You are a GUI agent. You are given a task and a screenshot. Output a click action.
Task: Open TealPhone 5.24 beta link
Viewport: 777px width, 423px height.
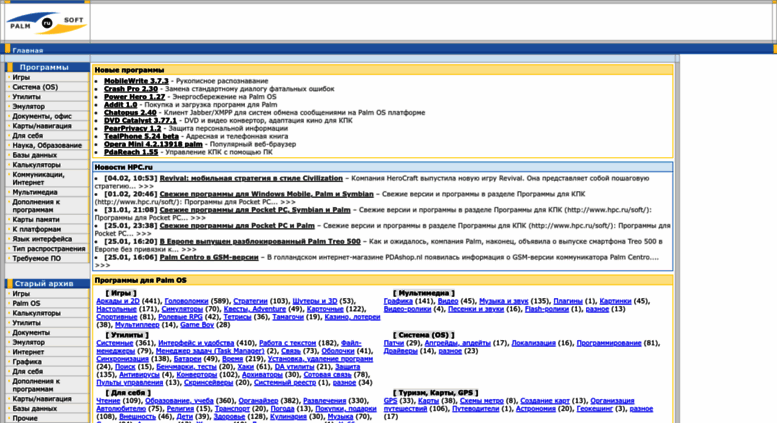(141, 136)
